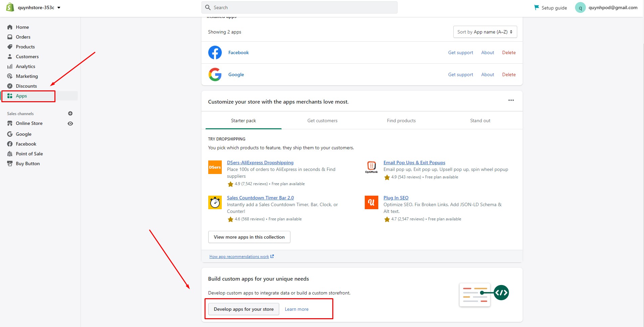
Task: Click the Sales Countdown Timer stopwatch icon
Action: click(215, 202)
